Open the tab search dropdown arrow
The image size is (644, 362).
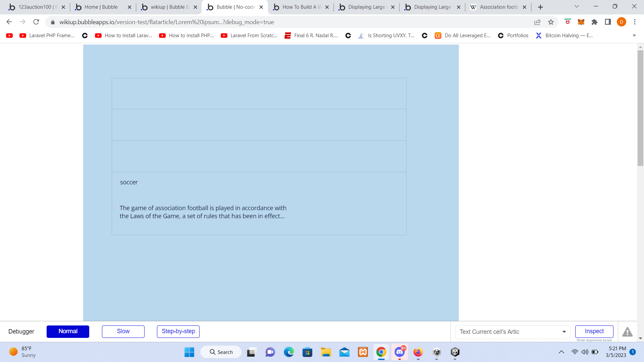[577, 7]
